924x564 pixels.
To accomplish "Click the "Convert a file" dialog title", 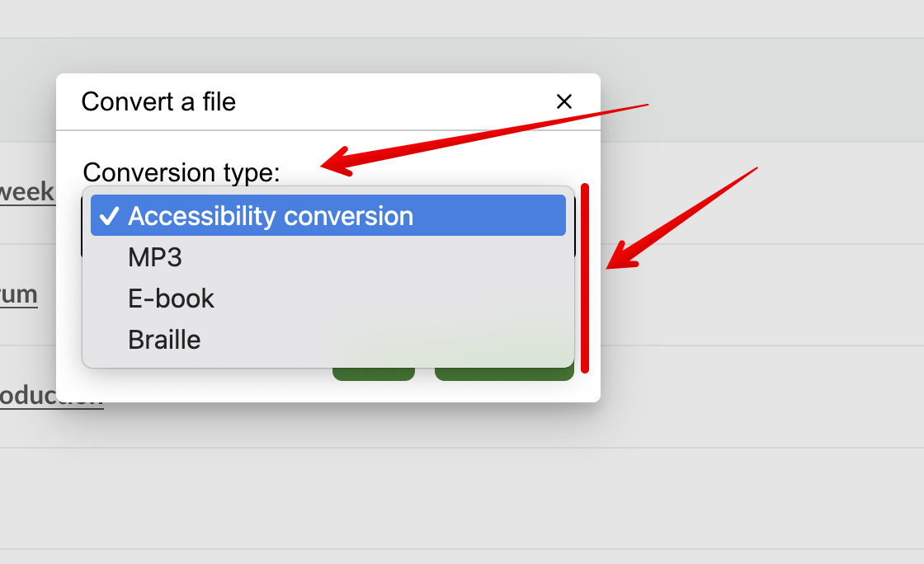I will tap(158, 101).
